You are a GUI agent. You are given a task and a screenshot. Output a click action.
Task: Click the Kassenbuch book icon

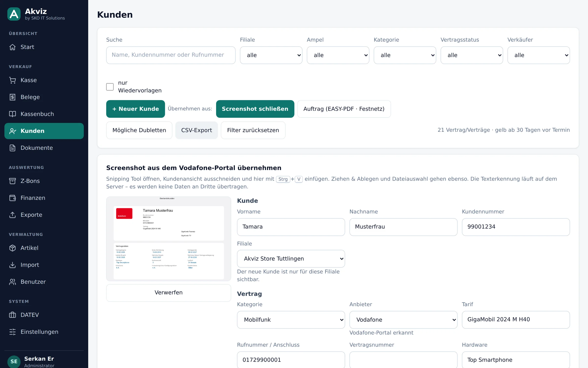(x=12, y=114)
